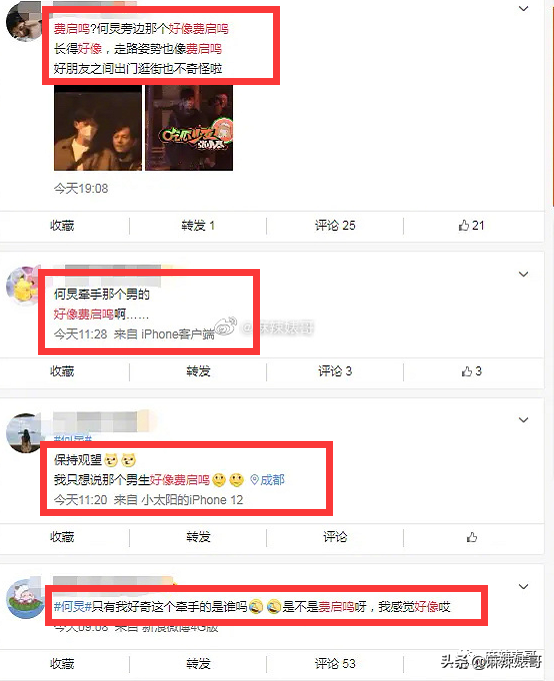Open 评论 53 on the bottom post

pos(335,664)
